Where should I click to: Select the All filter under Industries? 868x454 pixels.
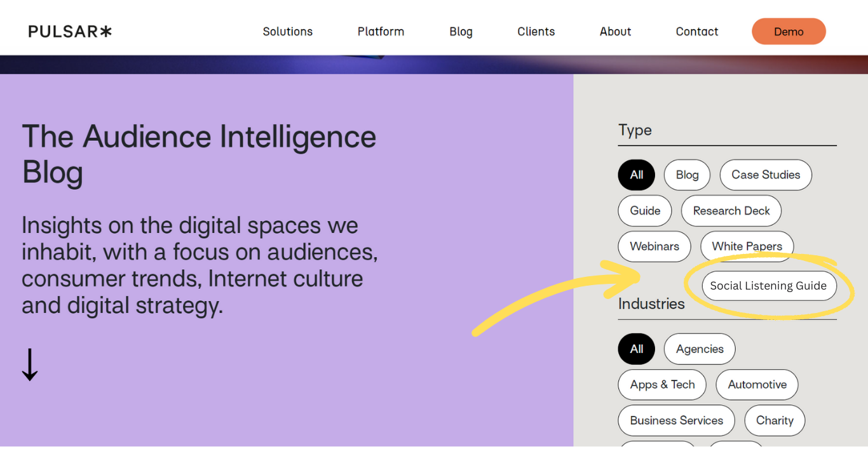point(636,349)
